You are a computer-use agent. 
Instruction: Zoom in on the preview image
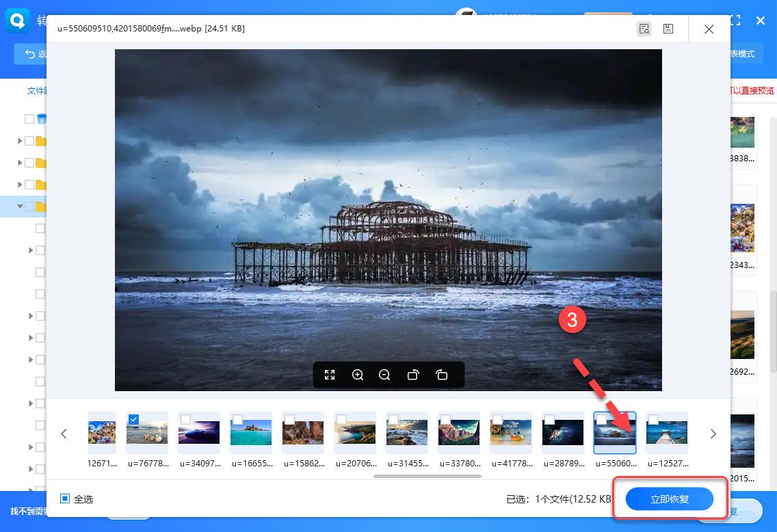click(x=358, y=375)
